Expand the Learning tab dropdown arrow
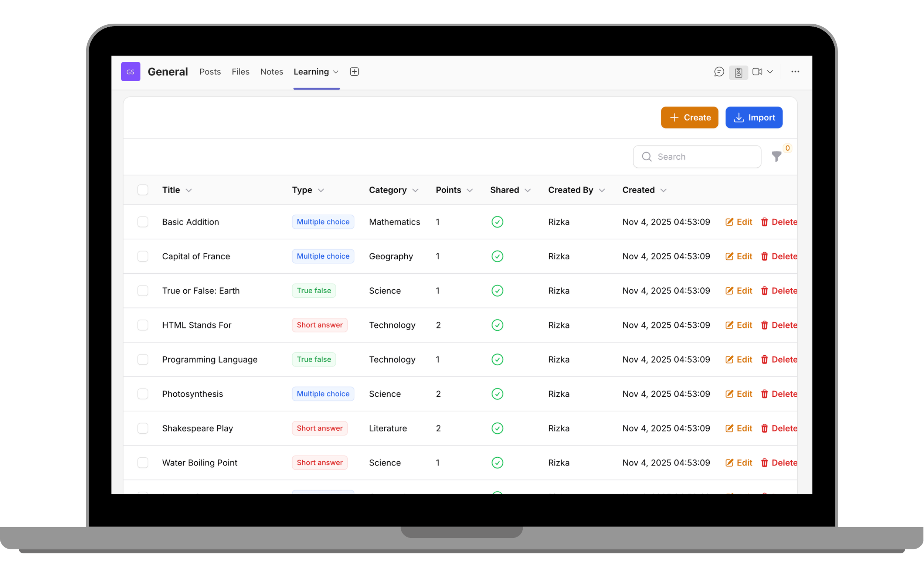This screenshot has height=577, width=924. (336, 72)
